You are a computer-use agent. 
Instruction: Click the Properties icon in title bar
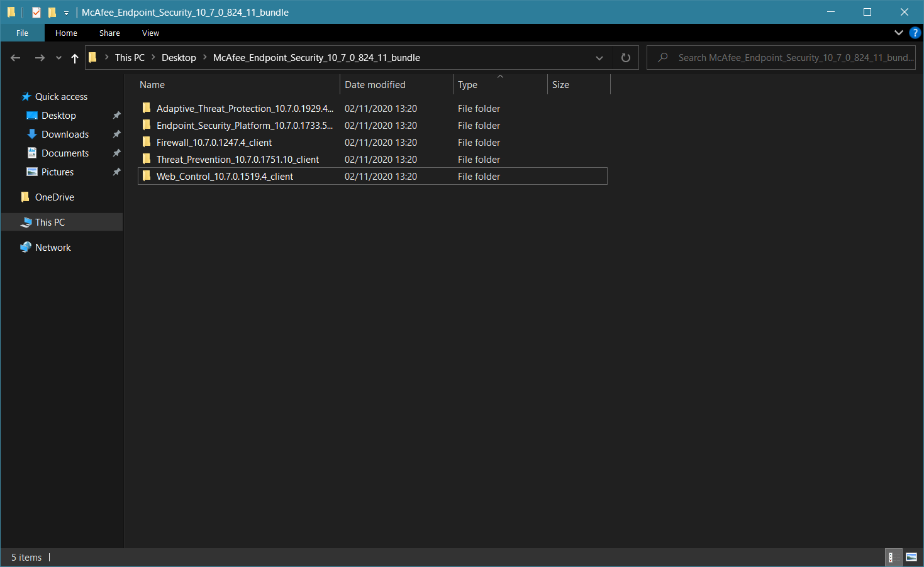(x=36, y=12)
